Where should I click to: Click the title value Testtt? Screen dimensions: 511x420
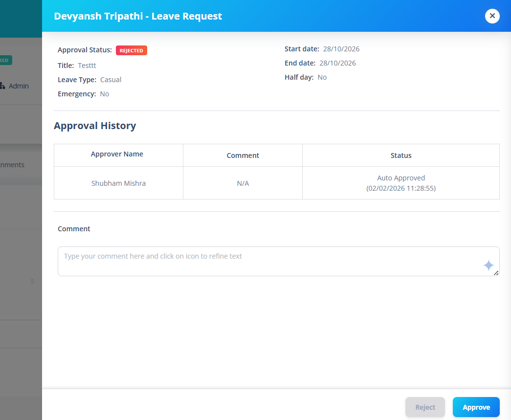click(87, 66)
